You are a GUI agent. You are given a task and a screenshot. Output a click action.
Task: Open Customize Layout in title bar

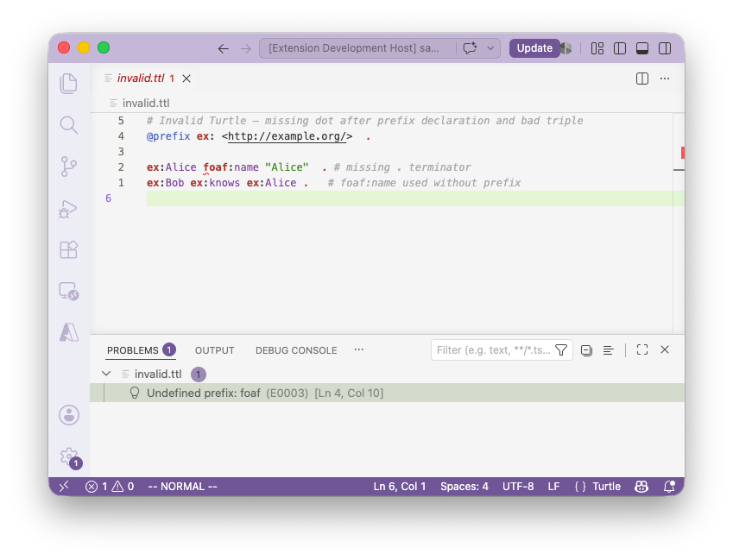coord(597,48)
